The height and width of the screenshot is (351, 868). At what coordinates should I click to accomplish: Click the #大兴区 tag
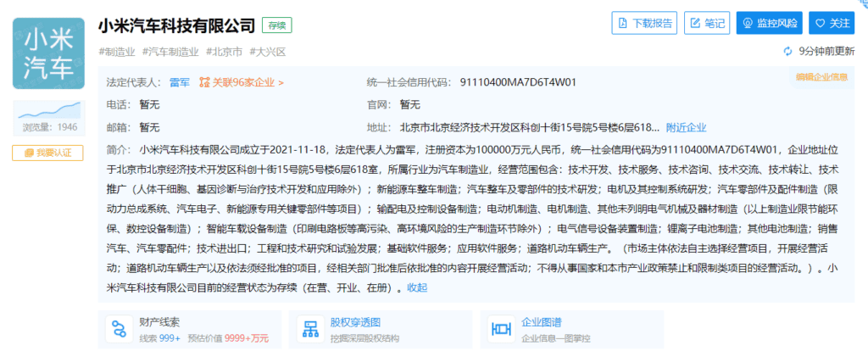[x=267, y=52]
